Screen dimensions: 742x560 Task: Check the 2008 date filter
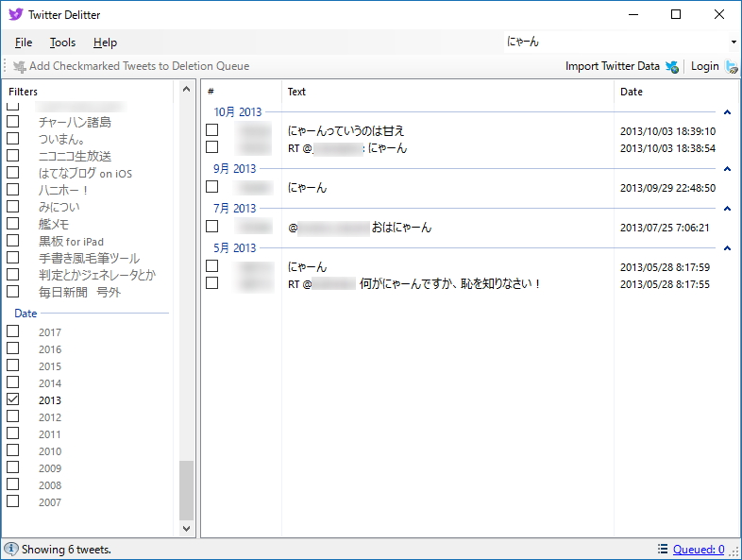coord(13,484)
